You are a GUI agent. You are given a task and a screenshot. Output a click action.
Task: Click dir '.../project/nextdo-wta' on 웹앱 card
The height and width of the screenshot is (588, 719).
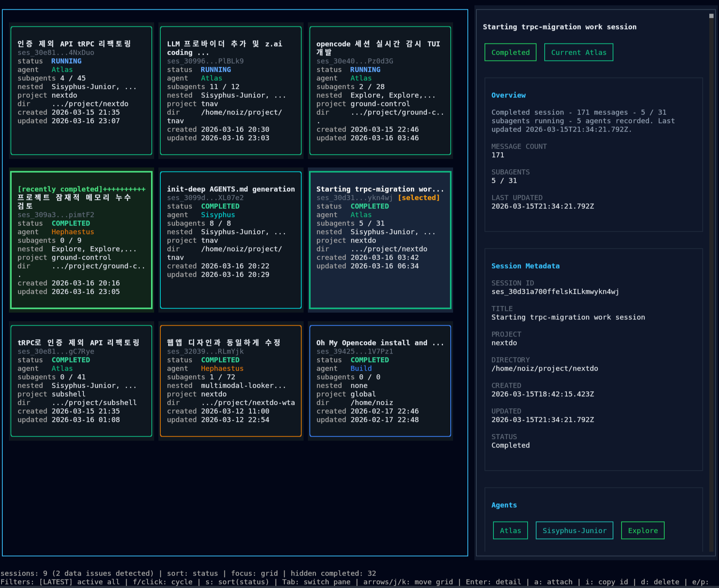(248, 402)
